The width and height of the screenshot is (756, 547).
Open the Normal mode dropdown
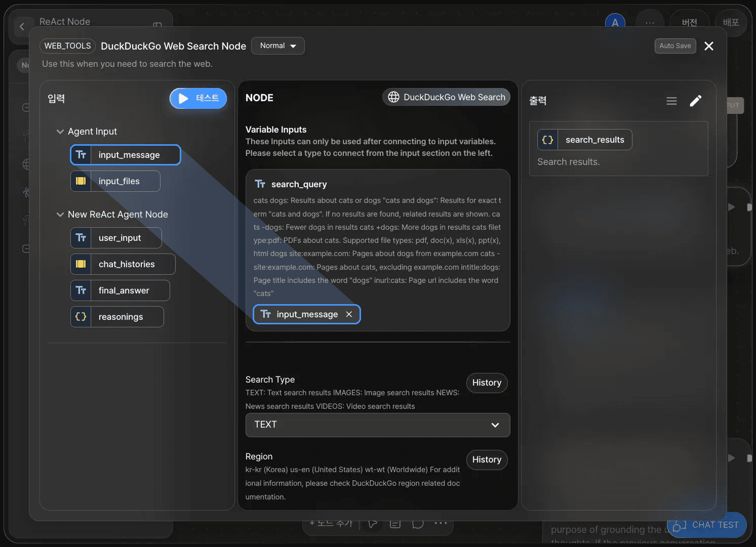pyautogui.click(x=278, y=46)
